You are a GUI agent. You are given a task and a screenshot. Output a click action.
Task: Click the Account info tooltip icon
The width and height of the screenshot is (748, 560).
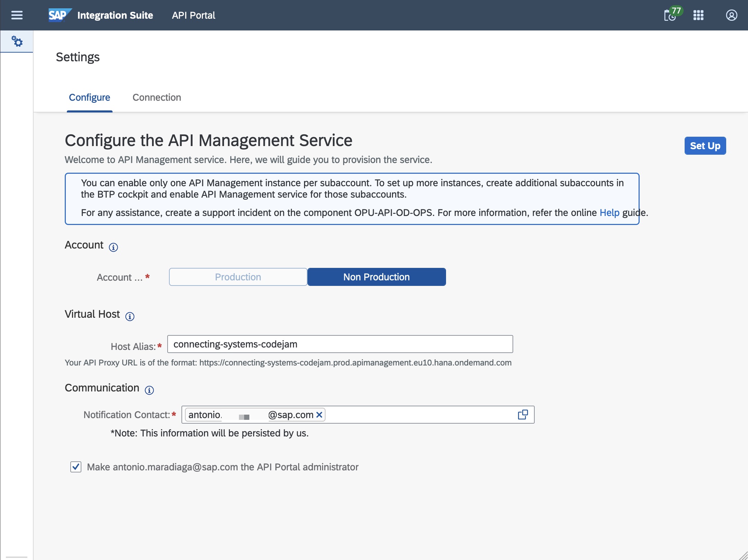(113, 246)
